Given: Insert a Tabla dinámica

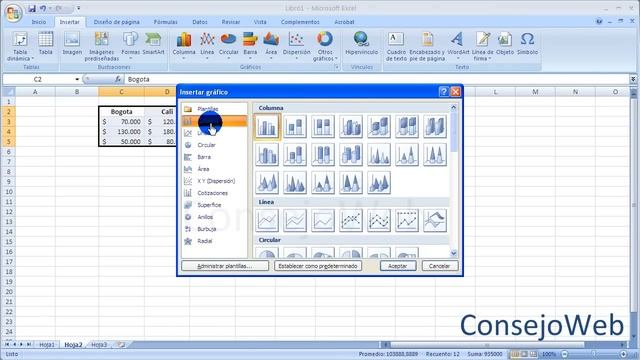Looking at the screenshot, I should [x=20, y=47].
